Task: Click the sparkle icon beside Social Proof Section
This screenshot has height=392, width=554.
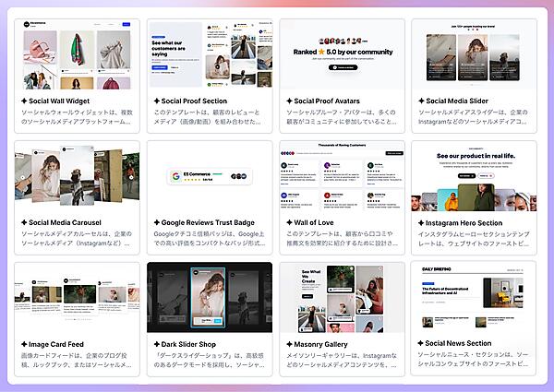Action: click(157, 101)
